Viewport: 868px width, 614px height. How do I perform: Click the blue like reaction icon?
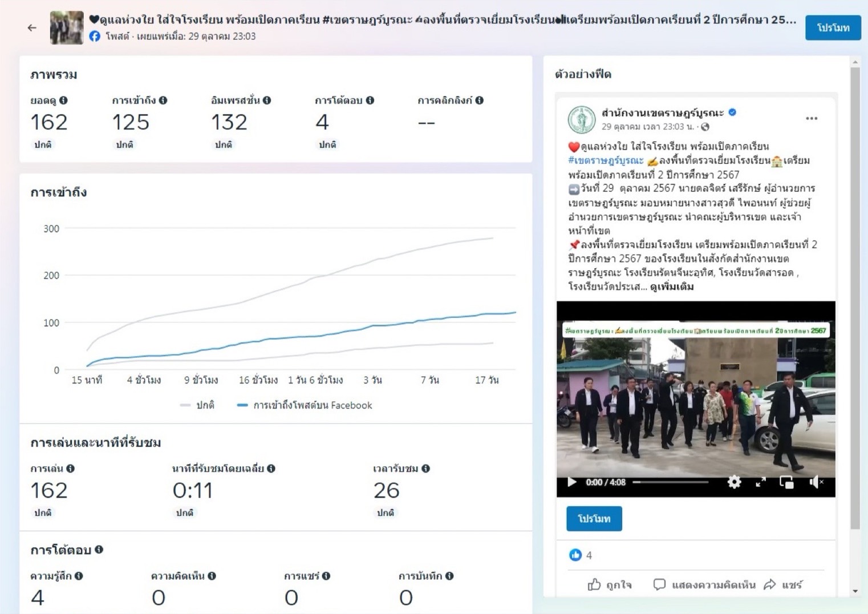(x=575, y=555)
